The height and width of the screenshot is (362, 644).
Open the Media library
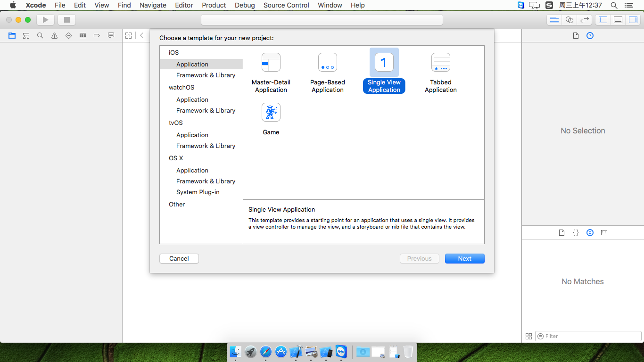click(604, 232)
